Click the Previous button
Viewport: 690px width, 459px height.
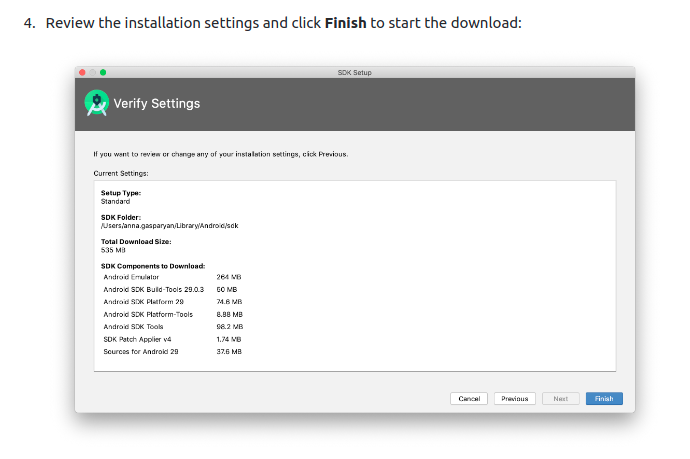[514, 398]
